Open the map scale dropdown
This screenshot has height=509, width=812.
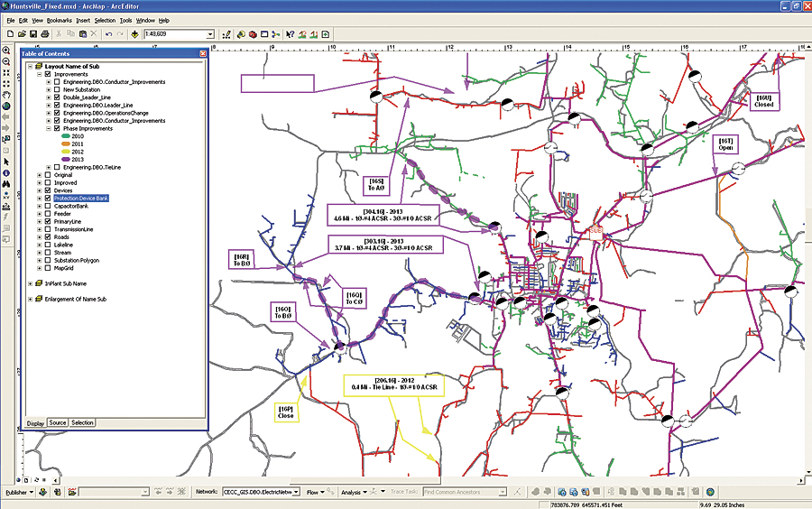(210, 34)
